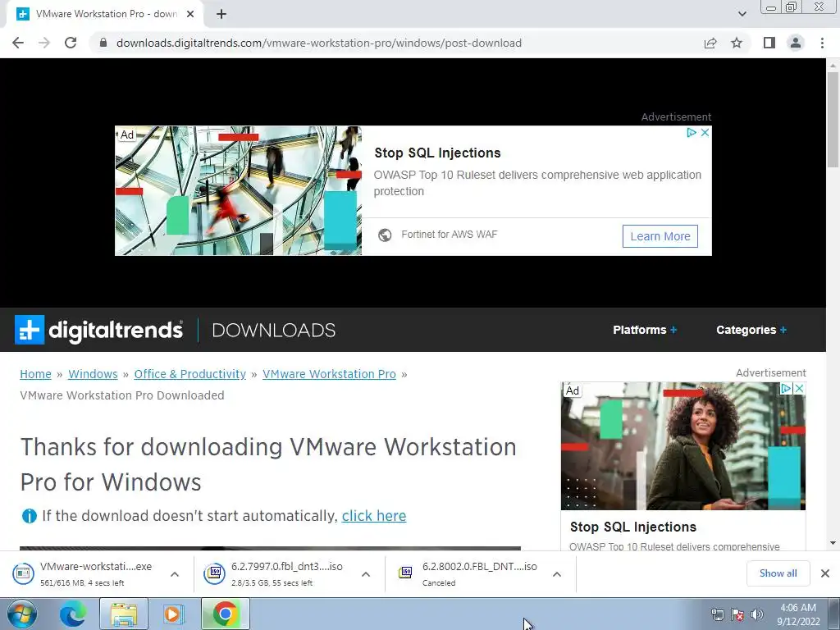Open AdChoices on the top banner ad
840x630 pixels.
[x=692, y=132]
